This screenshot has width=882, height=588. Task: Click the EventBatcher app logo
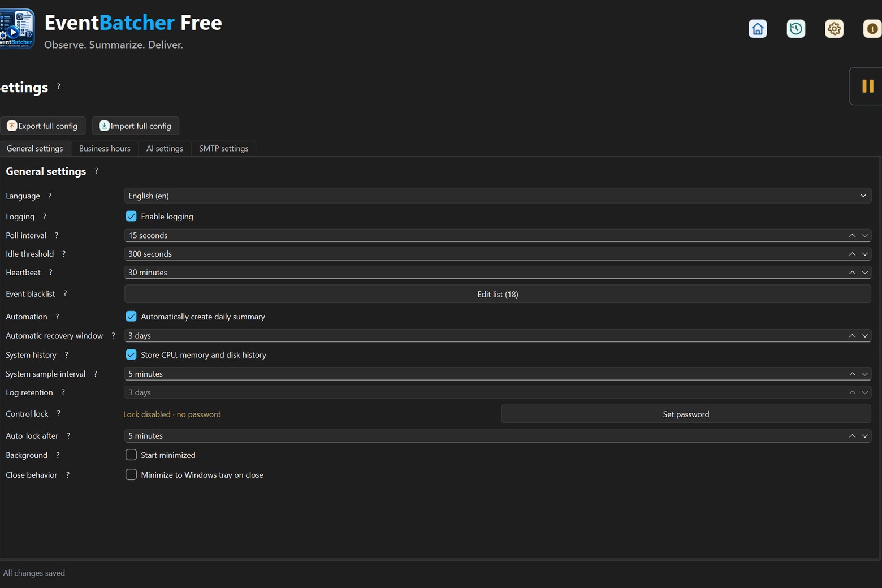coord(17,29)
